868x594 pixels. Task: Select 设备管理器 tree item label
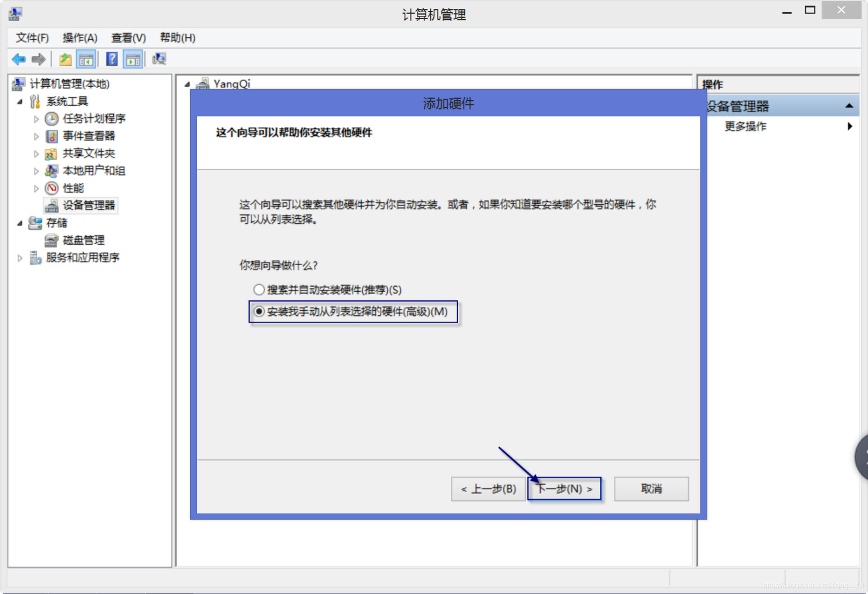coord(89,206)
